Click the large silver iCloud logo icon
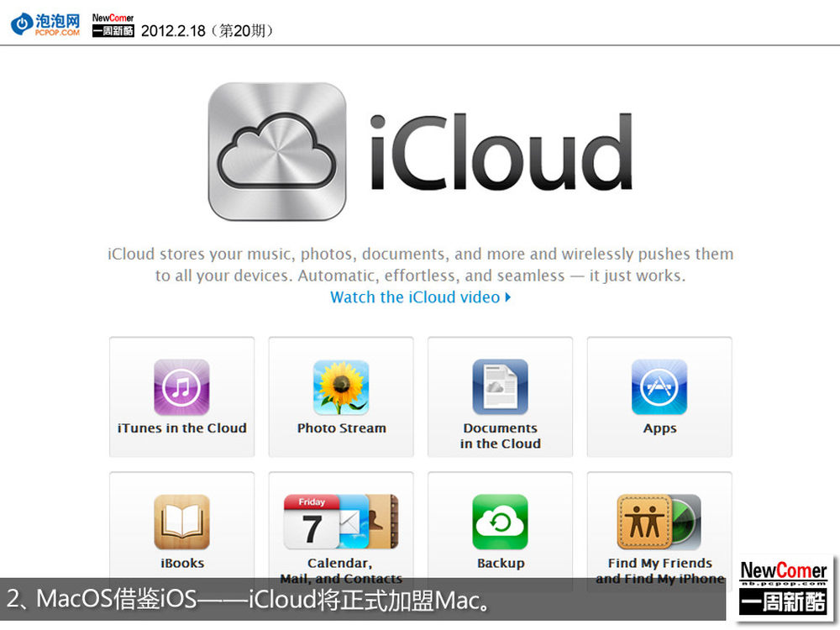Image resolution: width=840 pixels, height=630 pixels. pyautogui.click(x=277, y=151)
